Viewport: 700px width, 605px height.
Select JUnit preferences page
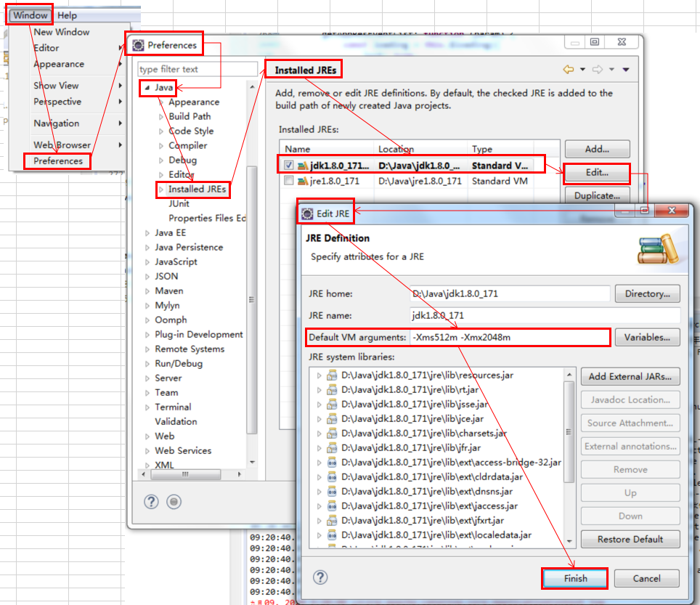[x=179, y=203]
